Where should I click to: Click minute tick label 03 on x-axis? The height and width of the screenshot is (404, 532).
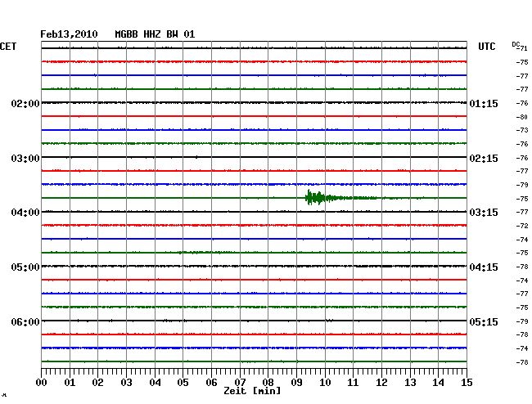126,382
